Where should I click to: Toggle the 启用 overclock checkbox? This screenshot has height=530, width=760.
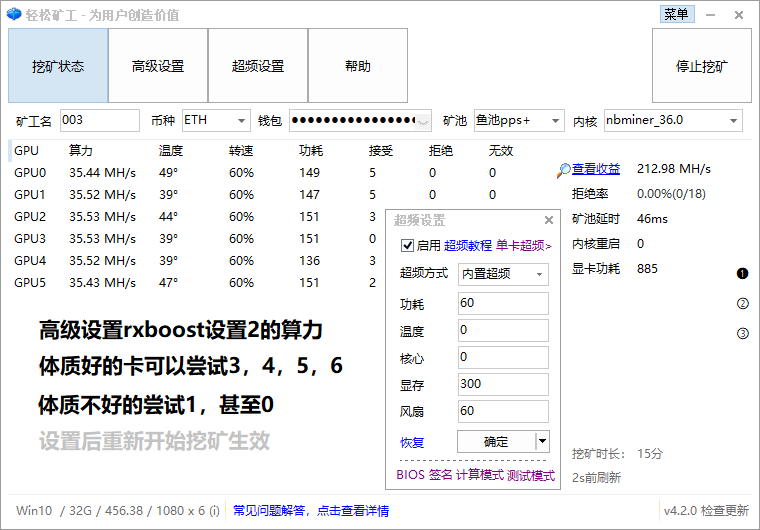point(407,245)
